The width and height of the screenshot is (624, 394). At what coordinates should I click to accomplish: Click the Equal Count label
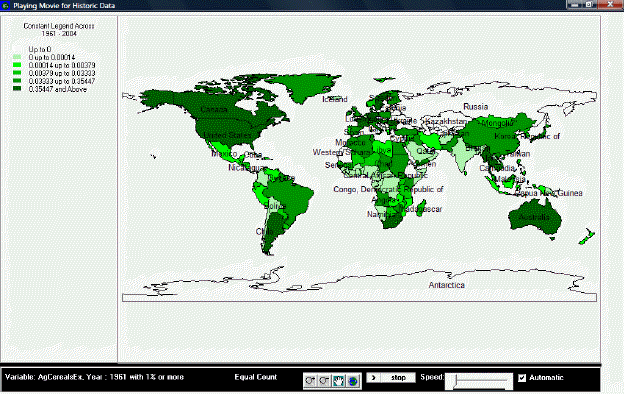pos(255,377)
